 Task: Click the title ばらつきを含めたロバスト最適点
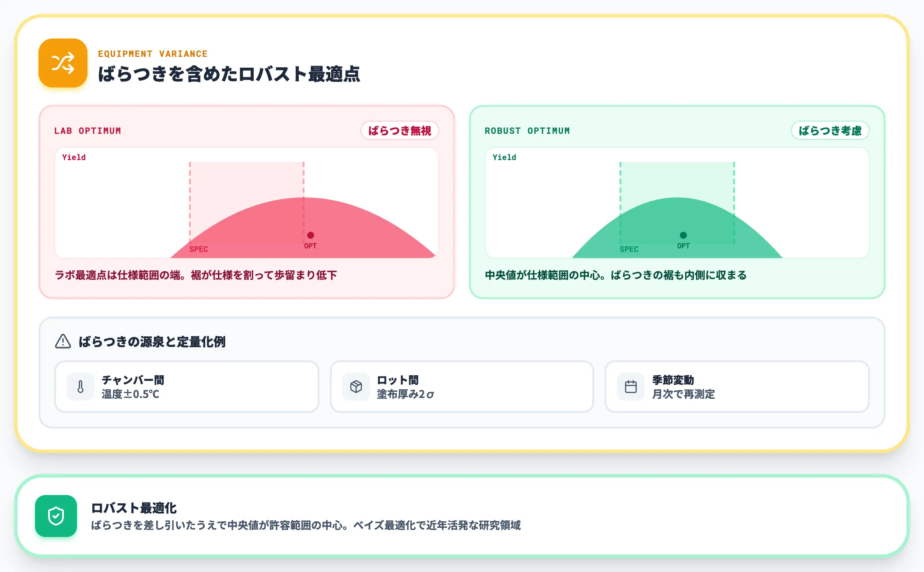229,74
